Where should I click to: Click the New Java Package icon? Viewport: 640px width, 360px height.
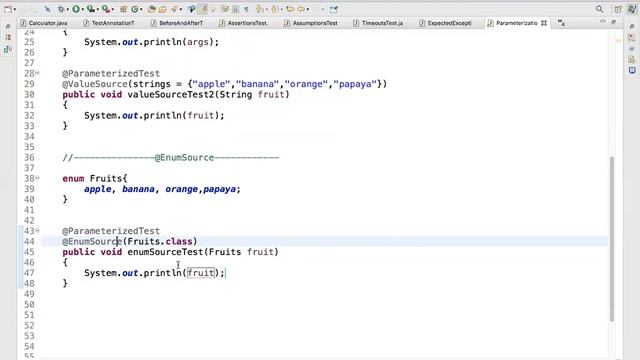tap(123, 9)
